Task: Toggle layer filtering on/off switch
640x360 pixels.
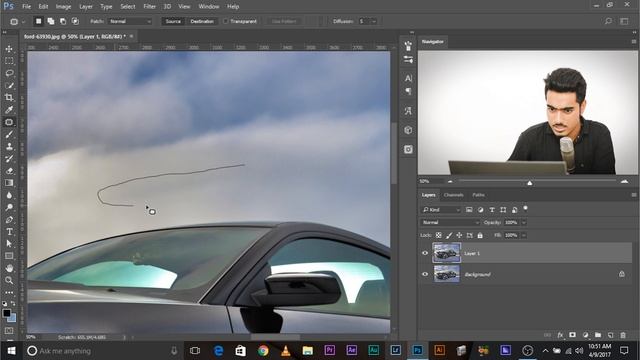Action: [525, 209]
